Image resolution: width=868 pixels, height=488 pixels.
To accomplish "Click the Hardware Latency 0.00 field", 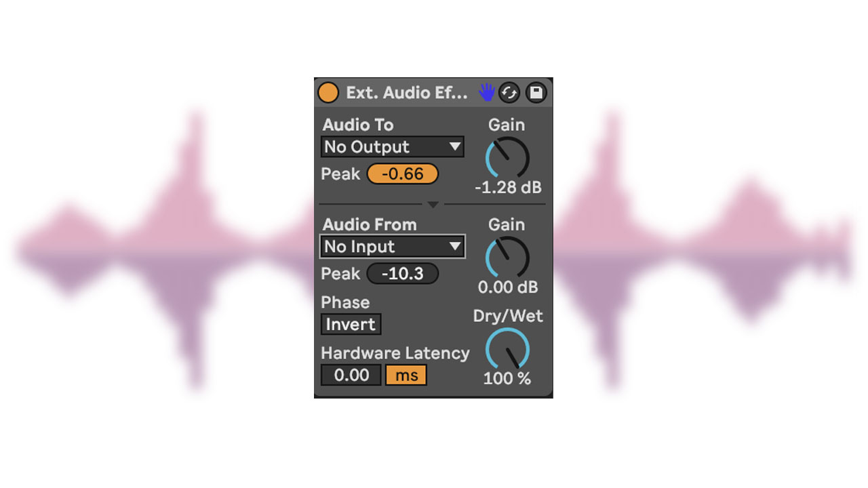I will [x=351, y=375].
